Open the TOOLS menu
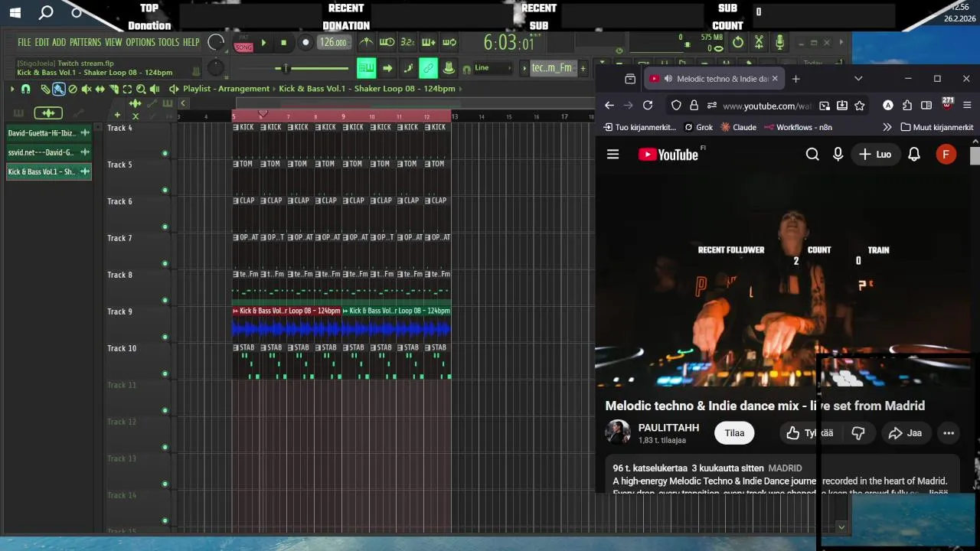The image size is (980, 551). coord(168,43)
